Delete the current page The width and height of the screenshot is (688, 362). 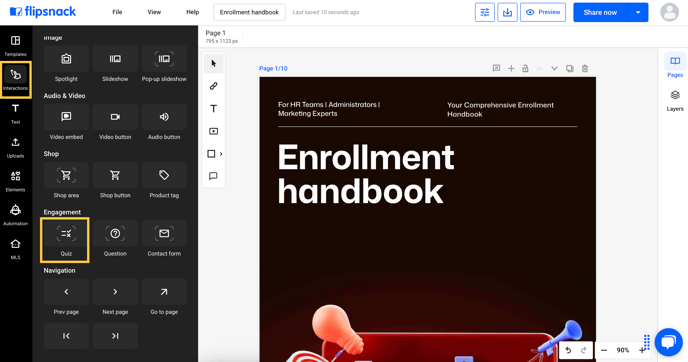pyautogui.click(x=584, y=68)
